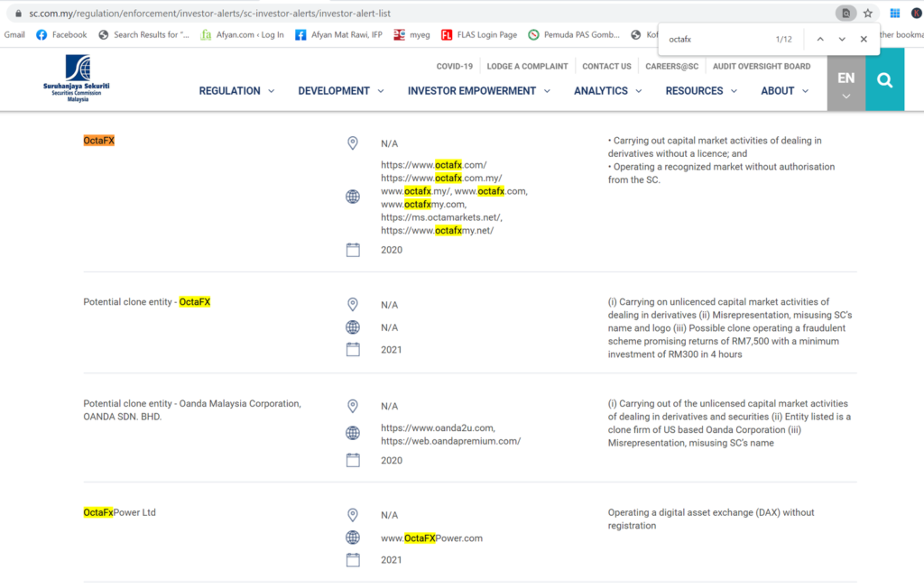Open the Afyan Mat Rawi IFP bookmark
Screen dimensions: 924x588
pyautogui.click(x=339, y=35)
